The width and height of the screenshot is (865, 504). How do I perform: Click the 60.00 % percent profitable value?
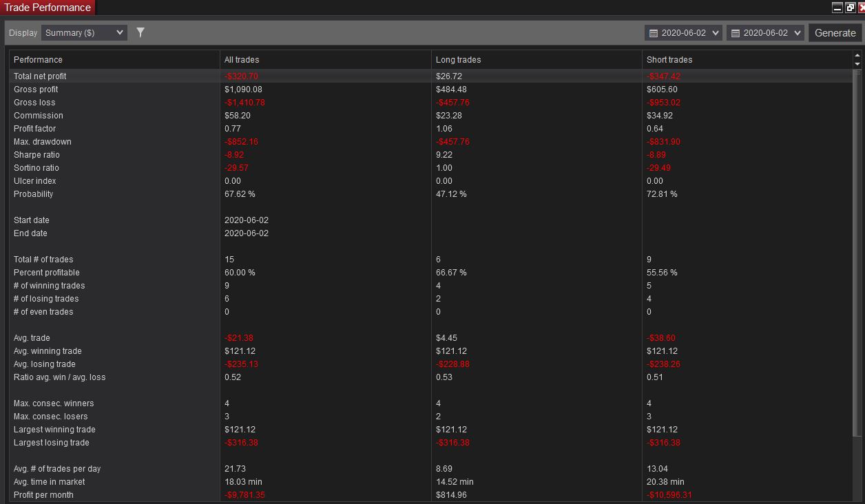click(x=240, y=273)
